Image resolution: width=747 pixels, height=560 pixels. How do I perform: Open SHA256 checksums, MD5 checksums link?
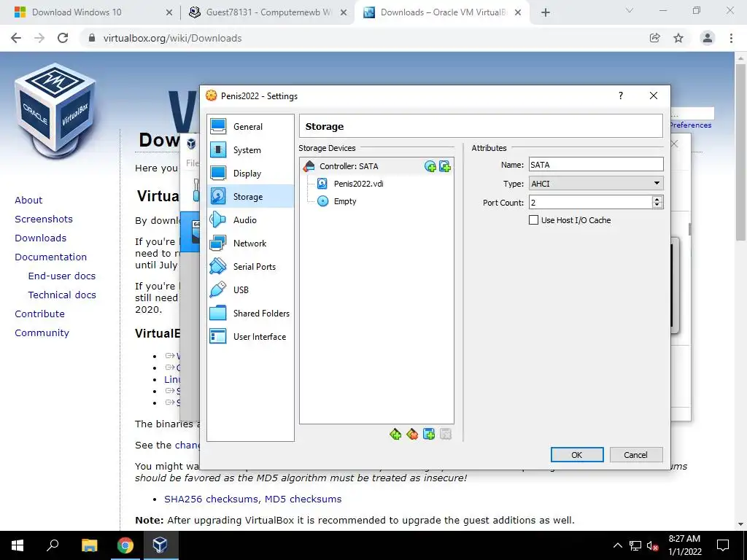point(253,499)
